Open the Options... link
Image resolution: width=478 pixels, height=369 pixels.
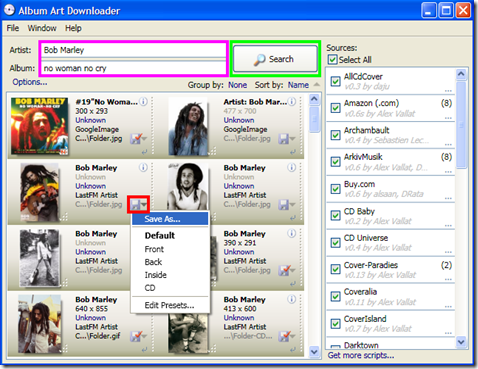pyautogui.click(x=30, y=82)
